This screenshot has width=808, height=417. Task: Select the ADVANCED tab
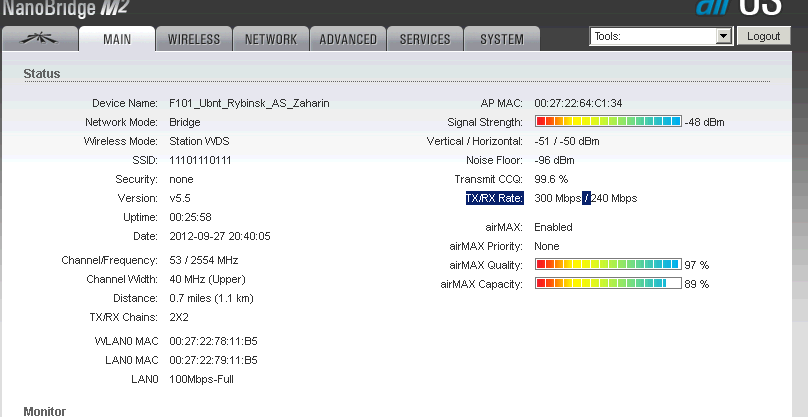coord(348,39)
